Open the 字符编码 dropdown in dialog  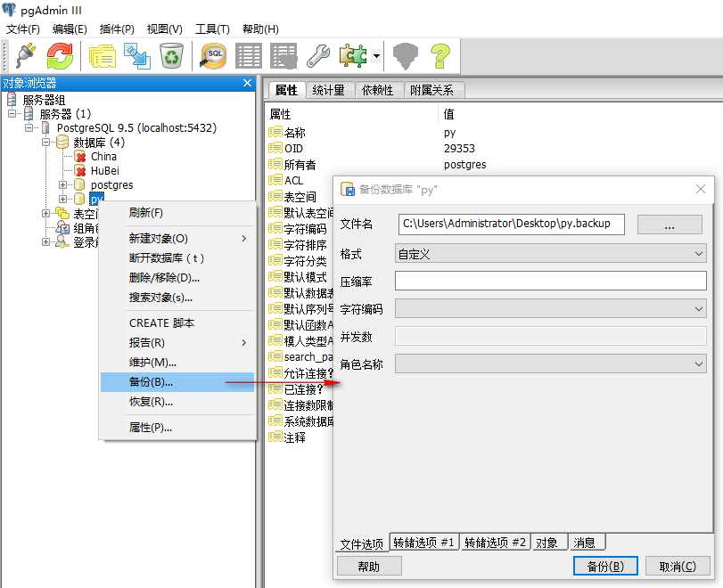click(551, 308)
